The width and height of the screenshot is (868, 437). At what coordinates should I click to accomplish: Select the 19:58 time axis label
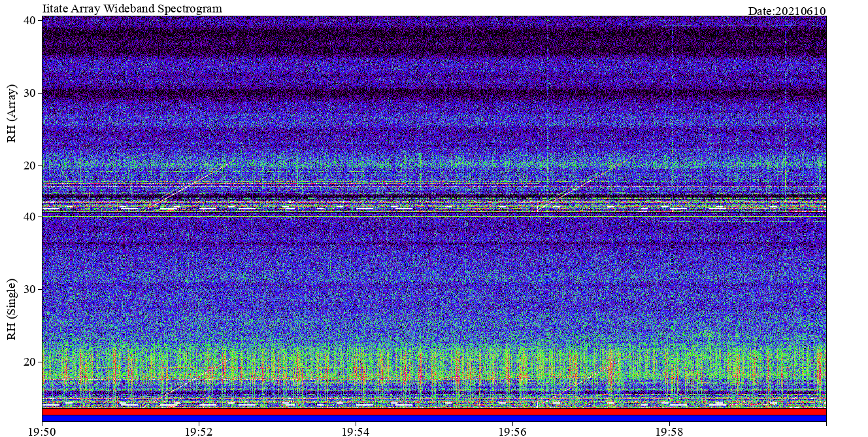coord(669,431)
